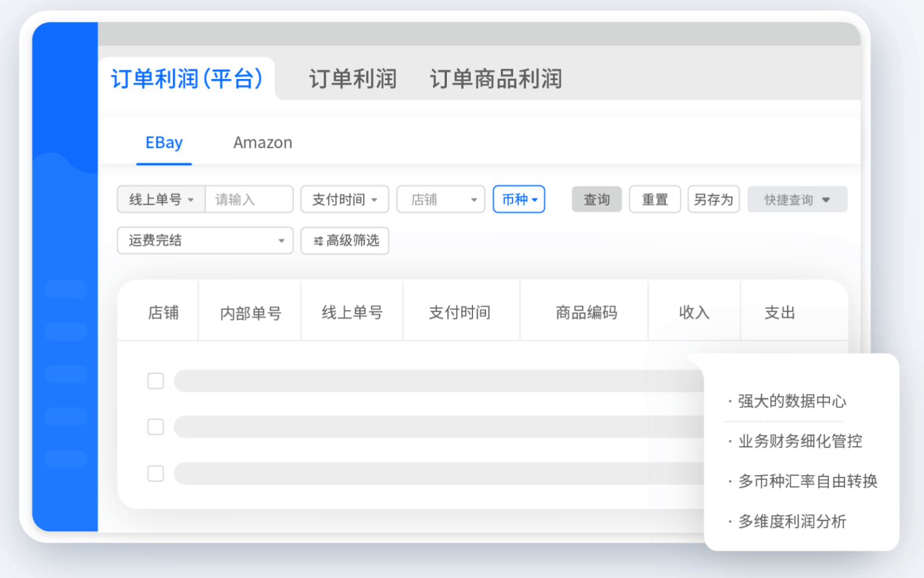Click the 强大的数据中心 text

[792, 401]
